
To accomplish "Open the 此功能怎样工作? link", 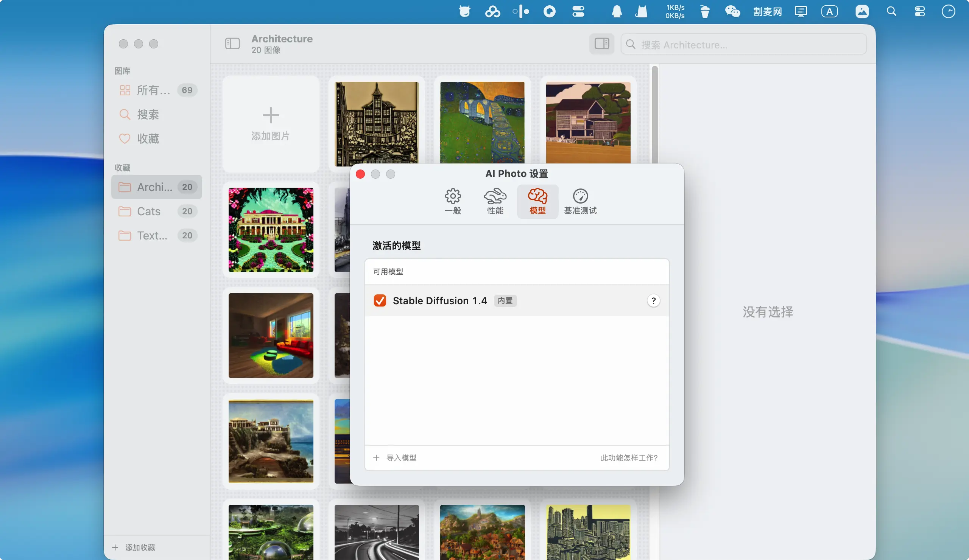I will (x=629, y=458).
